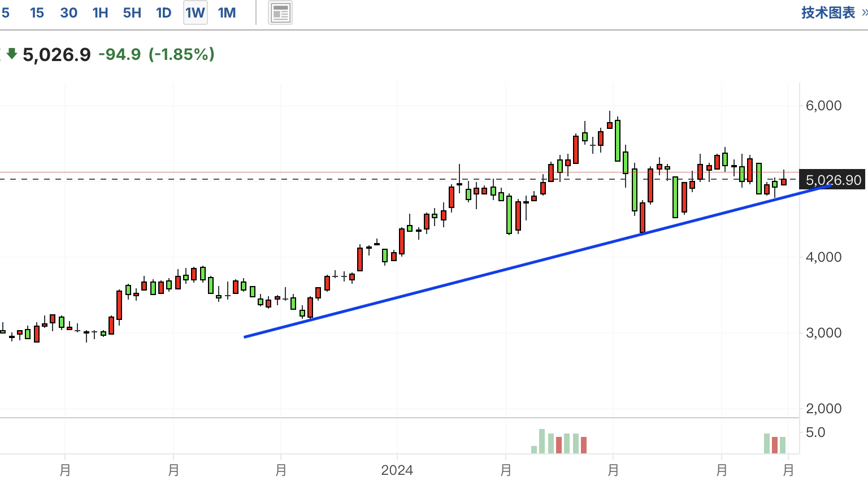Click the 3,000 price axis label

(823, 333)
